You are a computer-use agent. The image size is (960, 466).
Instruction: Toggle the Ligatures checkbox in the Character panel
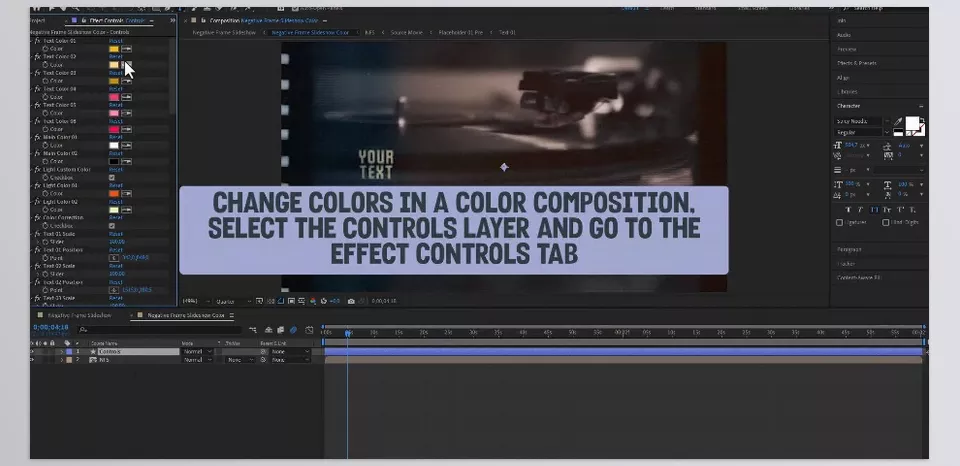[839, 222]
